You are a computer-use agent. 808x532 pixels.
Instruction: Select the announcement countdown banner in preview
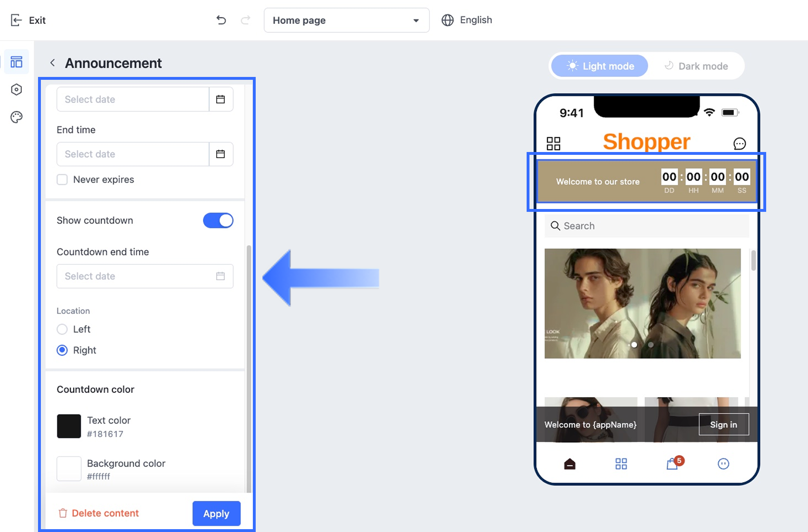pyautogui.click(x=647, y=181)
